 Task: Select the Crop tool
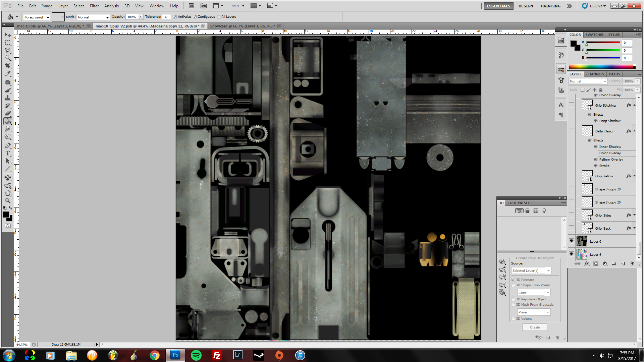tap(8, 66)
